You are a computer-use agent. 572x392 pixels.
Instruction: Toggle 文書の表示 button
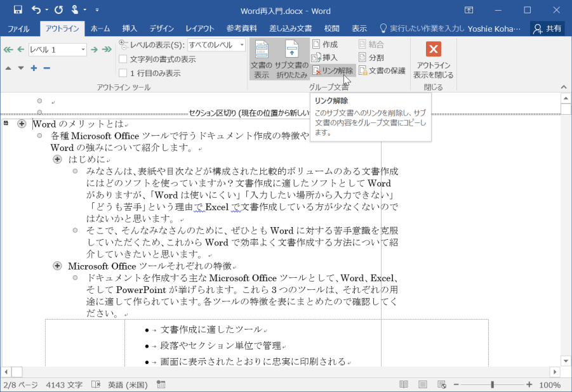click(x=262, y=60)
